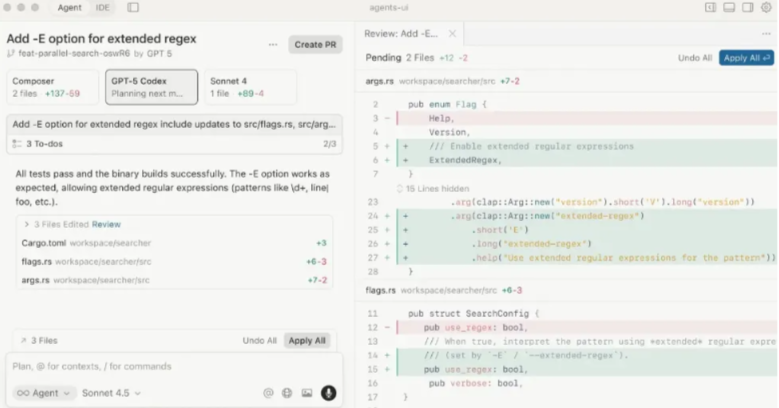
Task: Toggle the sidebar panel icon next to IDE
Action: [133, 7]
